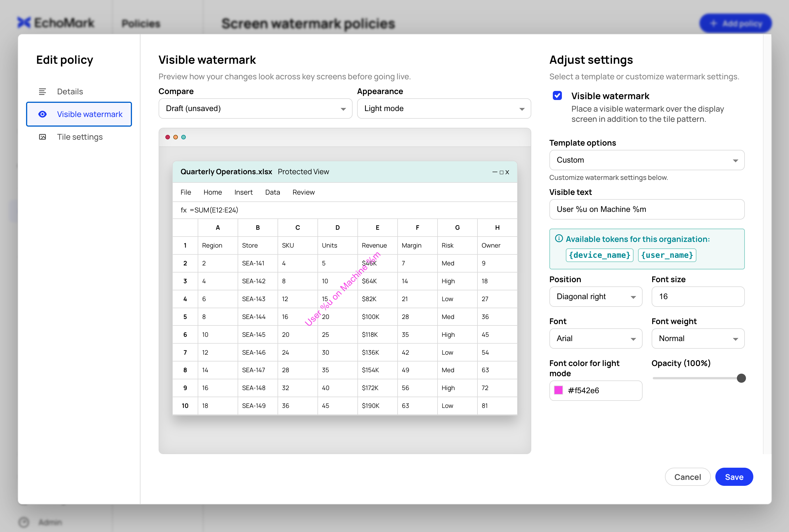Click the Tile settings image icon
Viewport: 789px width, 532px height.
pos(42,137)
